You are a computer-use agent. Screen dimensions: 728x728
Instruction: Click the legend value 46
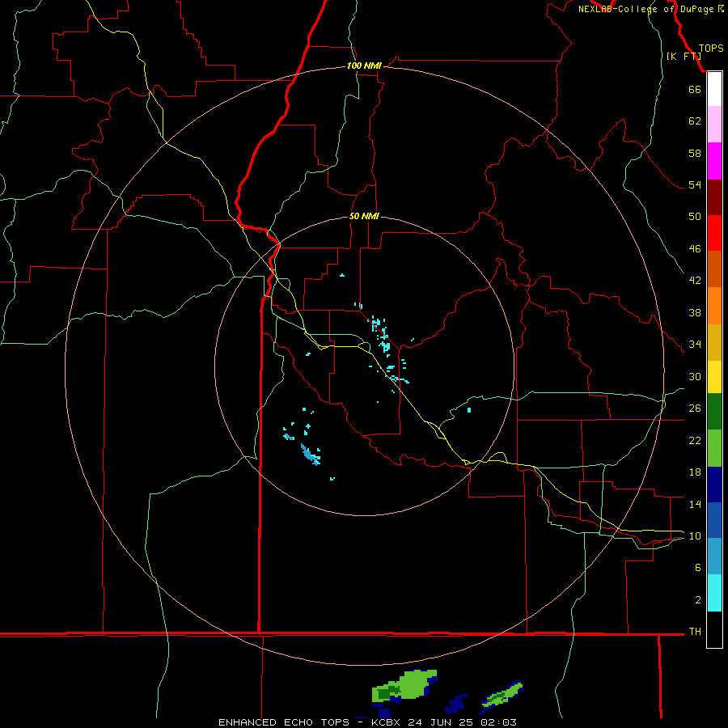695,248
